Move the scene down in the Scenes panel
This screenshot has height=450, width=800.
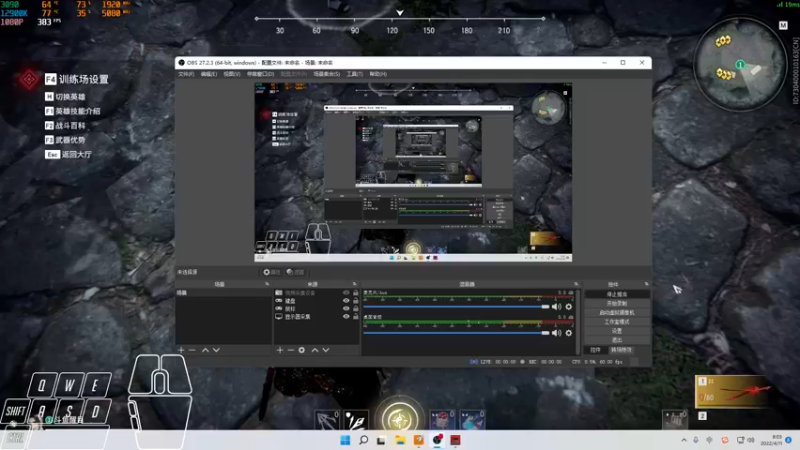coord(216,350)
